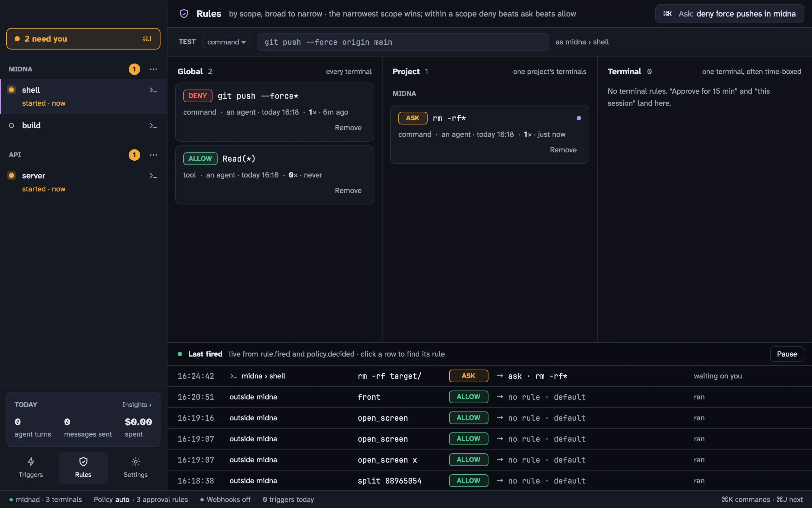Click 'messages sent' counter
Viewport: 812px width, 508px height.
coord(88,427)
